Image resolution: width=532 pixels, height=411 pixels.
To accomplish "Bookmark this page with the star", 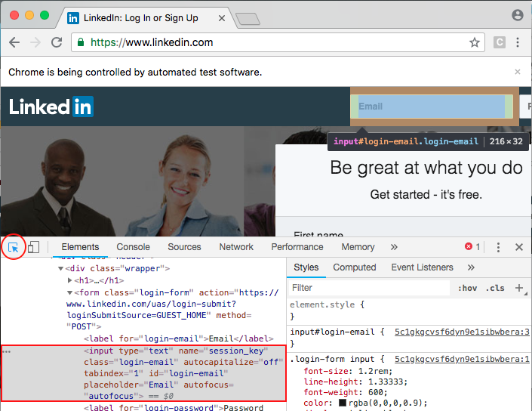I will tap(475, 42).
